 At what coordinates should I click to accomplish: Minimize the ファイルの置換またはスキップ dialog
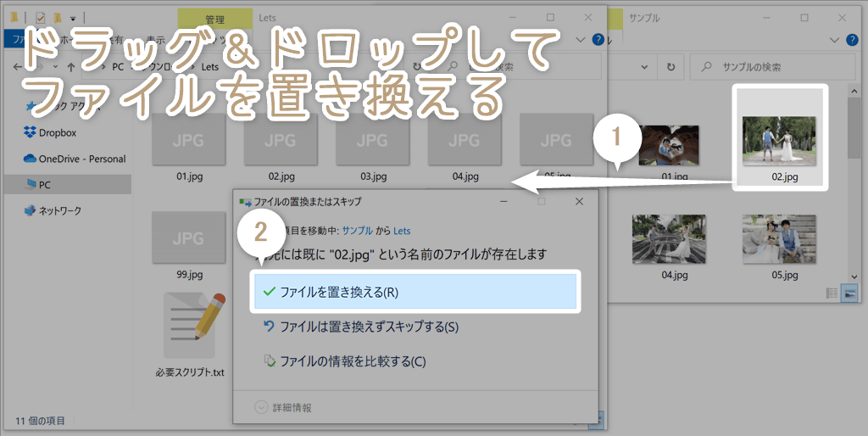click(504, 202)
